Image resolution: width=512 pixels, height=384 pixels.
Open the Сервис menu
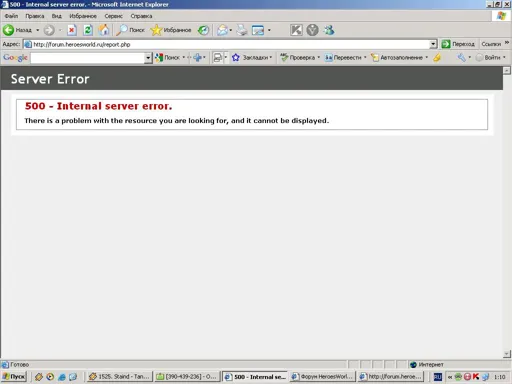tap(113, 16)
